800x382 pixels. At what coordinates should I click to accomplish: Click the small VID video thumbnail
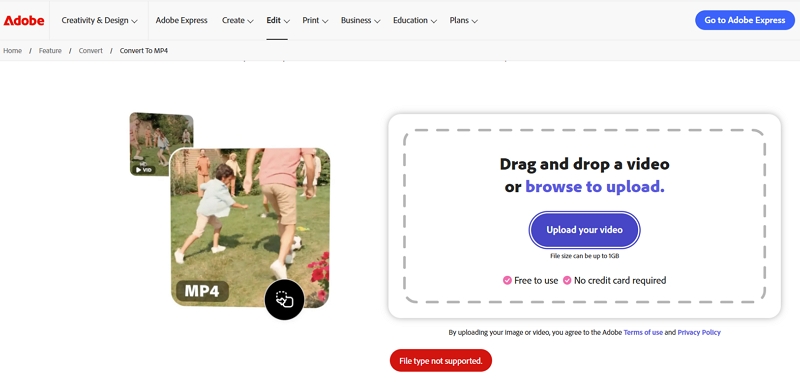pyautogui.click(x=161, y=144)
